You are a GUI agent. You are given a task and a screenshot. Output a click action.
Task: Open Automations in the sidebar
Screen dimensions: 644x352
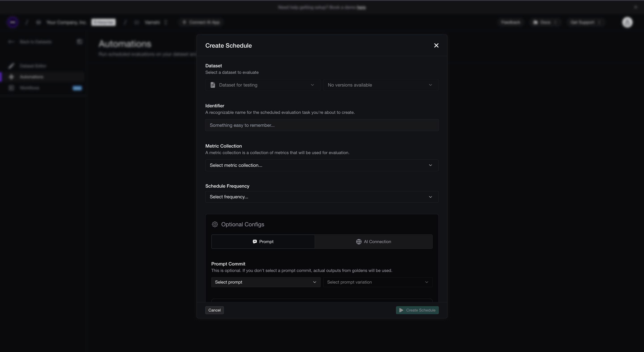42,77
